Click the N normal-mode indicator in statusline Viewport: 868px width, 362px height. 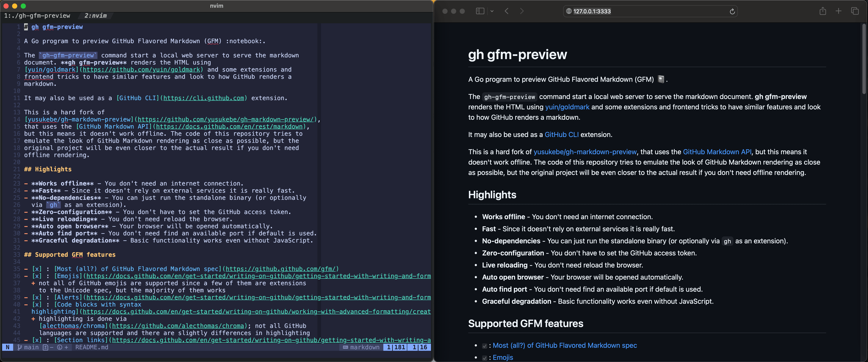pos(7,347)
